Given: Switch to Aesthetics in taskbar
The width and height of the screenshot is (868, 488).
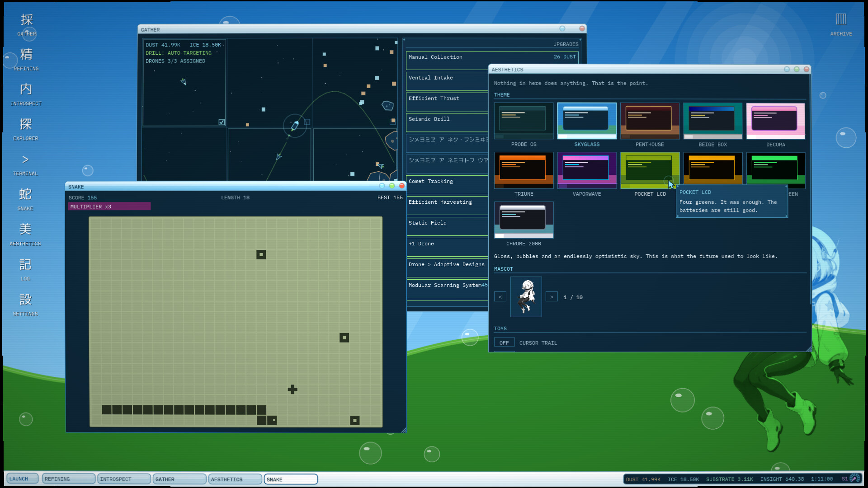Looking at the screenshot, I should click(235, 479).
